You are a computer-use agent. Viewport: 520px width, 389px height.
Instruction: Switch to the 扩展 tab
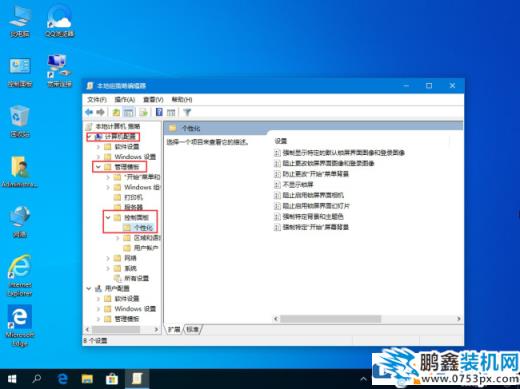pyautogui.click(x=174, y=329)
